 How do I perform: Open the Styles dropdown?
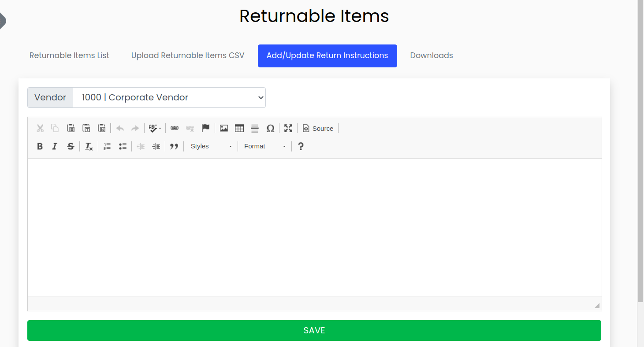[x=211, y=146]
